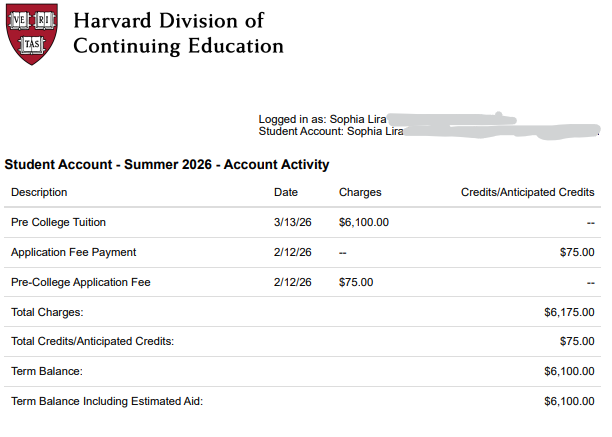Select the Charges column header

[x=360, y=192]
